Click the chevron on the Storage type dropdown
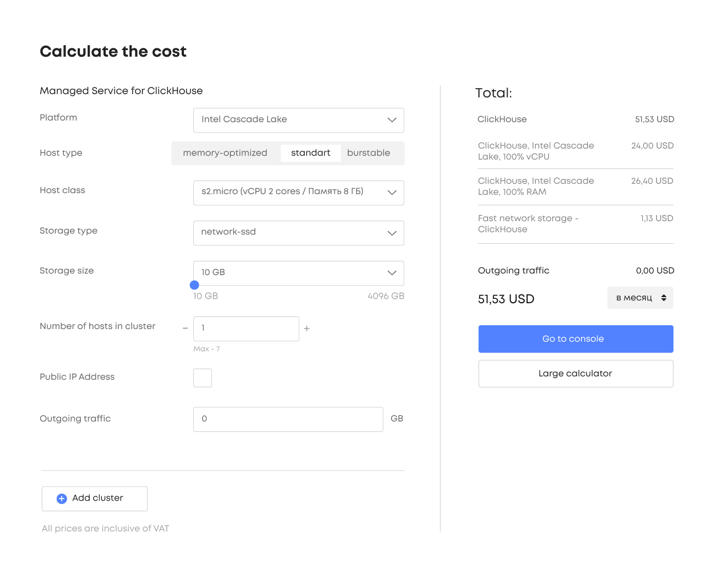 tap(392, 233)
